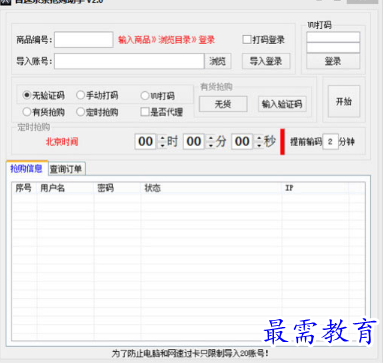This screenshot has height=363, width=385.
Task: Switch to the 抢购信息 tab
Action: pos(27,168)
